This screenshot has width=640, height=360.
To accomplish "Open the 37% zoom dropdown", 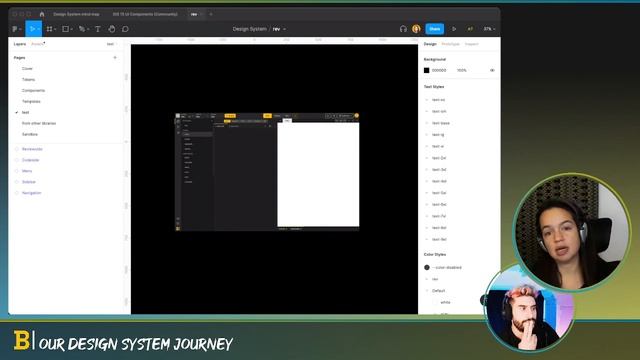I will point(489,29).
